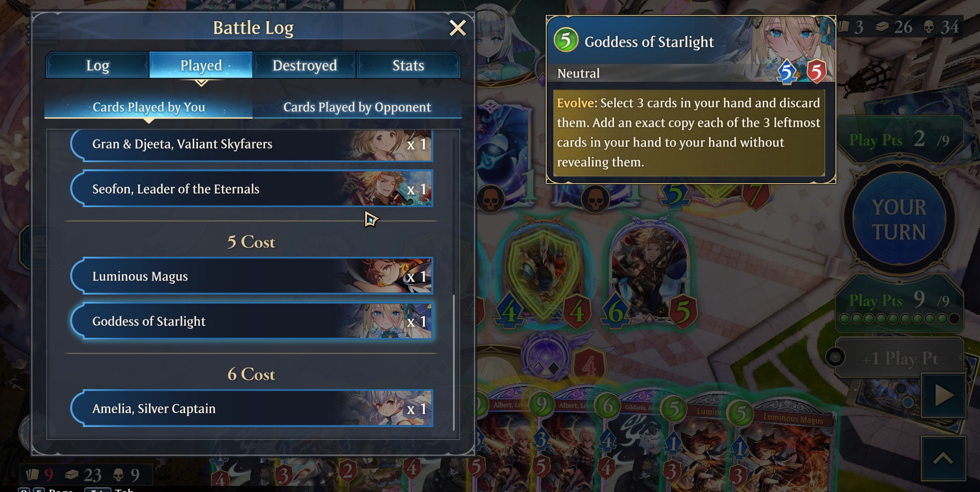Open the Stats tab
The height and width of the screenshot is (492, 980).
click(x=408, y=65)
